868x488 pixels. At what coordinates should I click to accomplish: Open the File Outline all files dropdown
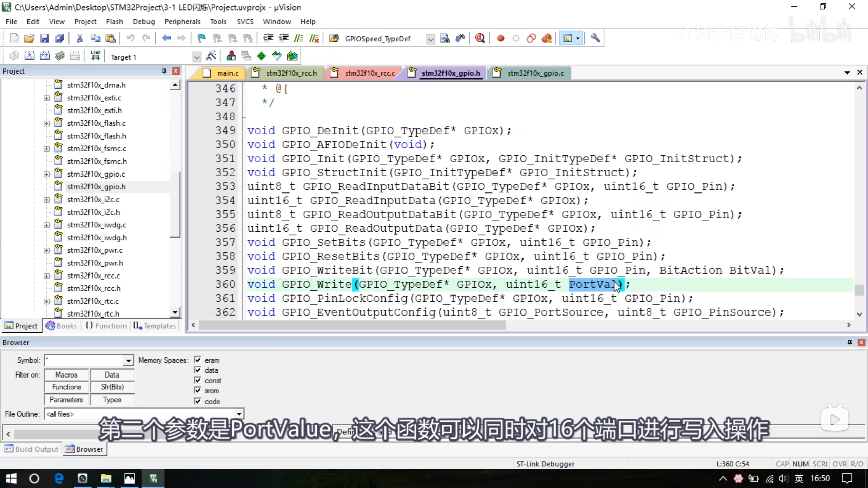tap(239, 414)
